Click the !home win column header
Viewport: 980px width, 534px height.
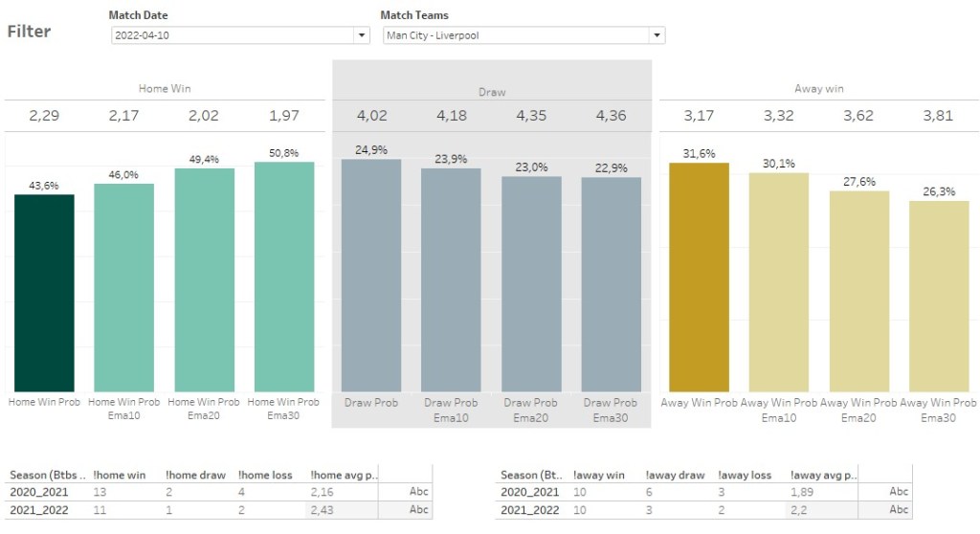pyautogui.click(x=120, y=475)
